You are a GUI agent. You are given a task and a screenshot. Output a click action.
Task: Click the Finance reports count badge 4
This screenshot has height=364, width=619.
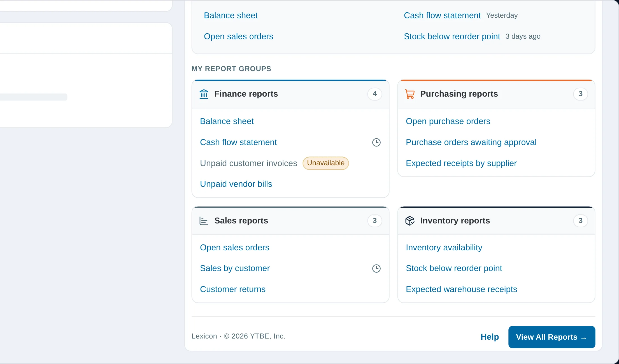[374, 94]
